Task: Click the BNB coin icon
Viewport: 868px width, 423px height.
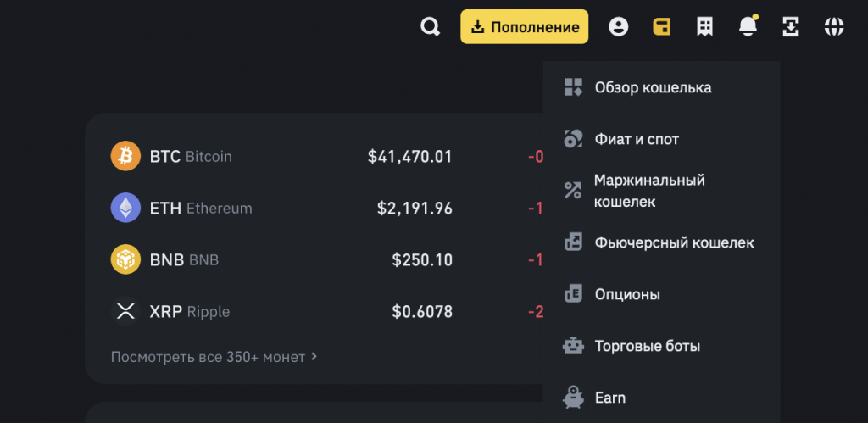Action: tap(125, 259)
